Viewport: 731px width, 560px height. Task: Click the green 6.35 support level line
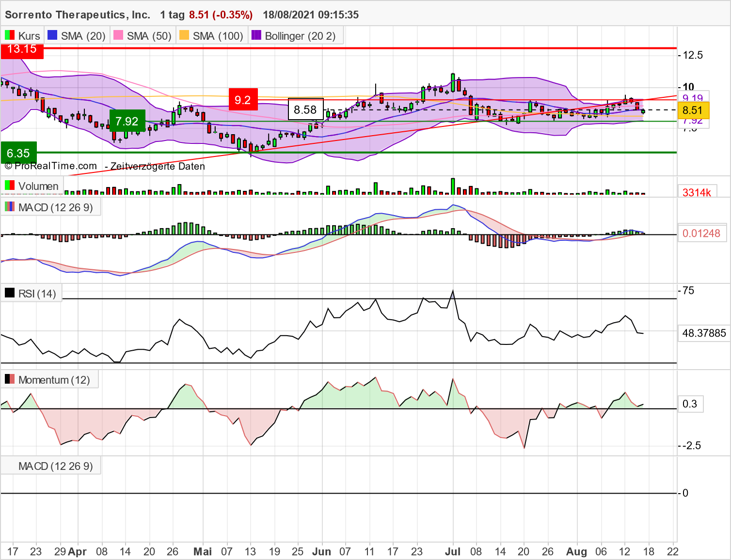pyautogui.click(x=19, y=153)
